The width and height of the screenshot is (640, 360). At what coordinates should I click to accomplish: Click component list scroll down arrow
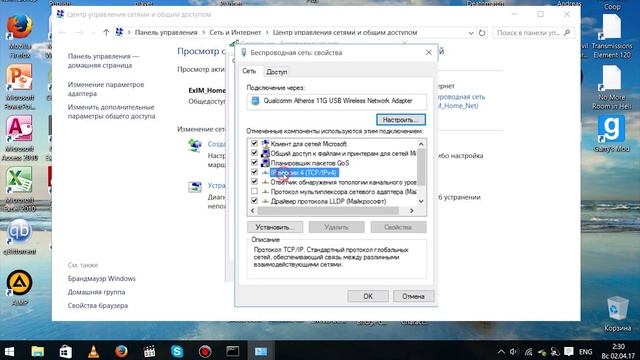point(421,201)
